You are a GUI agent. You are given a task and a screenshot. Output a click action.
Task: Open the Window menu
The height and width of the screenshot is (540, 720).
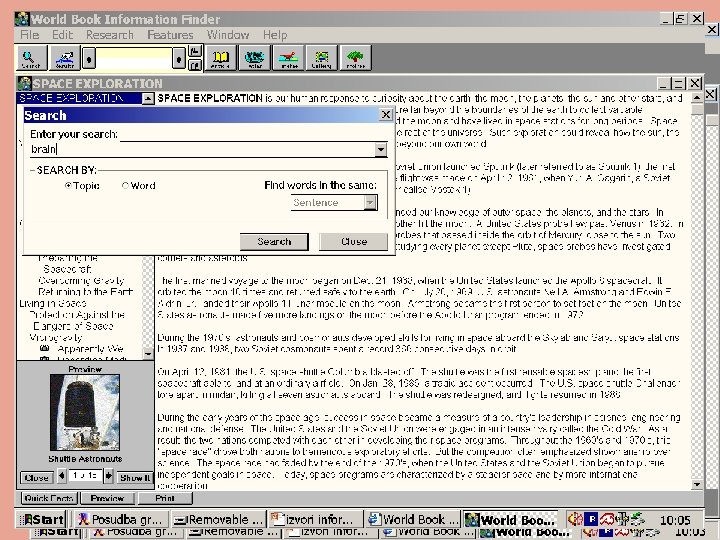(228, 35)
